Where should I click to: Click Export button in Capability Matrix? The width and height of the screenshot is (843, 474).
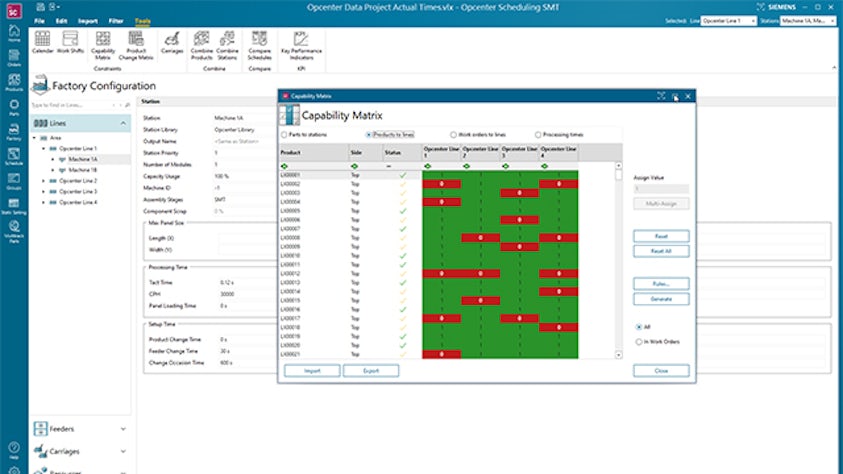click(x=371, y=371)
